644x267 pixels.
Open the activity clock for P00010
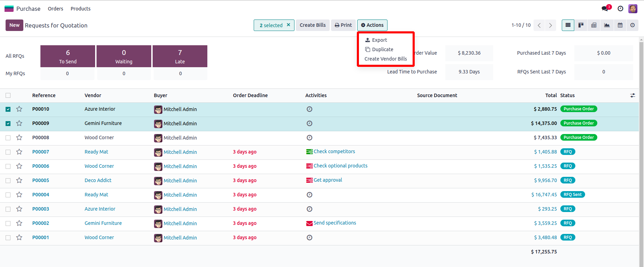309,109
